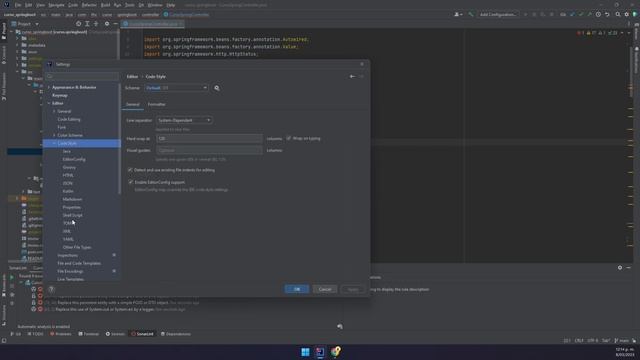Open the Project panel options gear
The image size is (640, 360).
click(x=107, y=24)
